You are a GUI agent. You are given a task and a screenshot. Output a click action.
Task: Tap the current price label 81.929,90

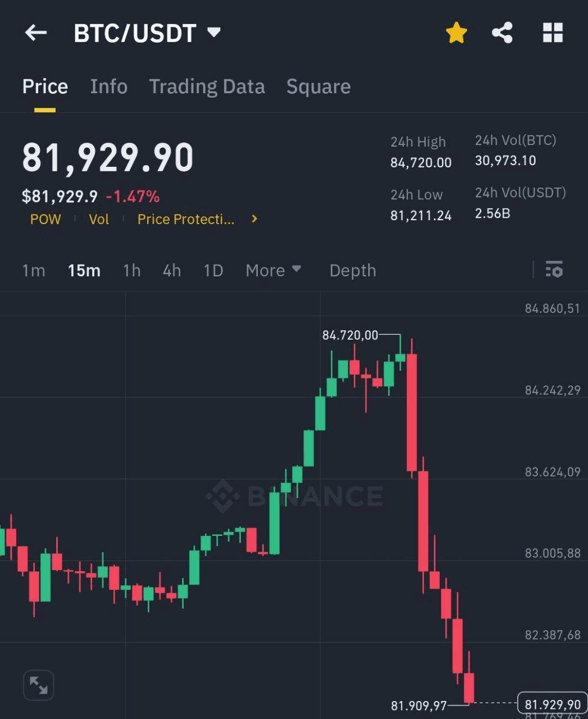tap(552, 704)
